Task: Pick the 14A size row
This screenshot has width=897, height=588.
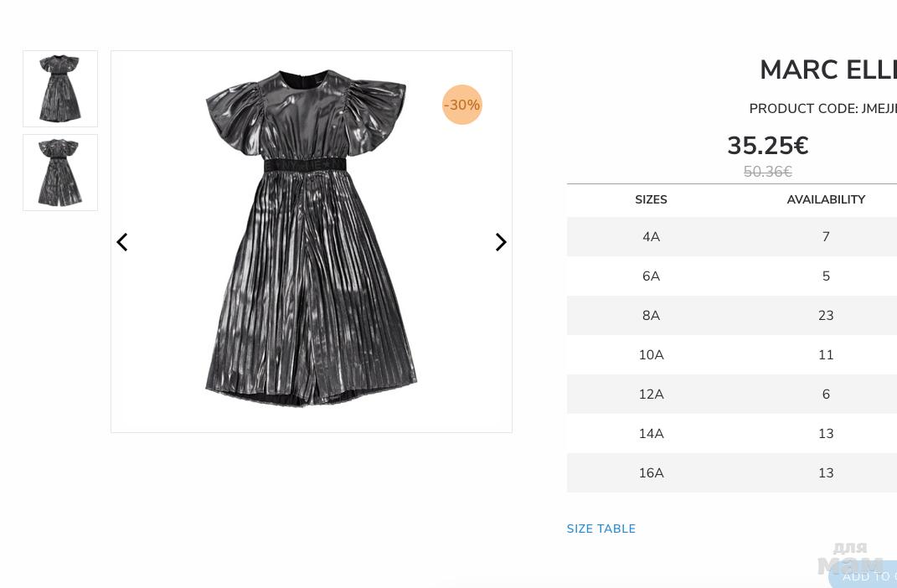Action: click(651, 434)
